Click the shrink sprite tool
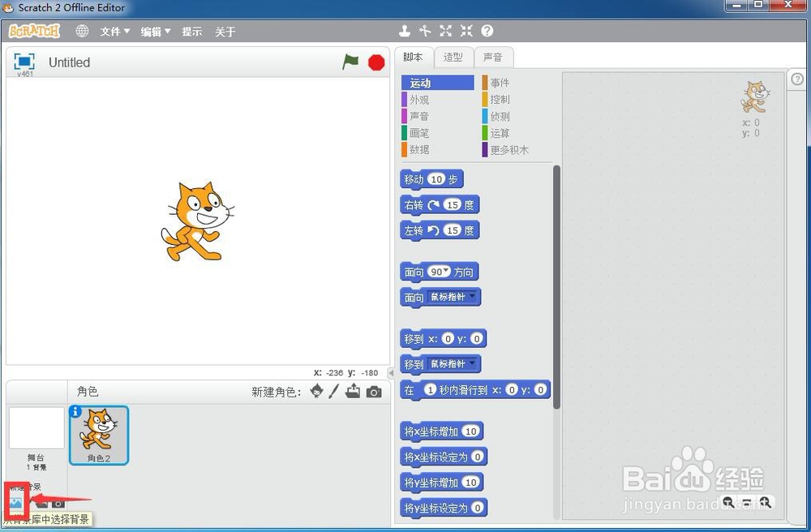Screen dimensions: 811x532 point(466,31)
